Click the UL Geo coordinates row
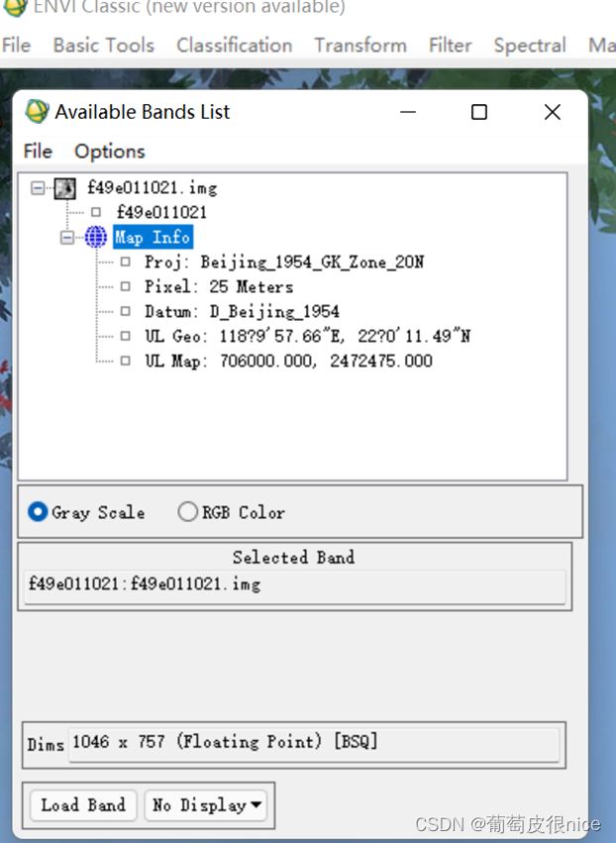 coord(306,336)
